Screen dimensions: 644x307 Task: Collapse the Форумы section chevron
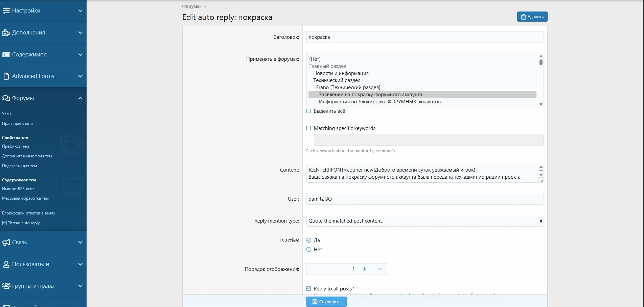(x=80, y=98)
